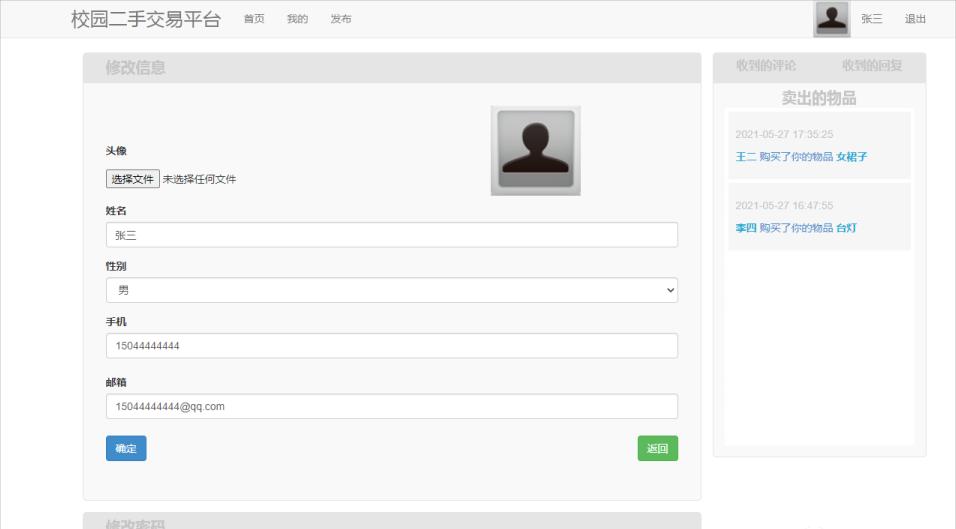Viewport: 956px width, 529px height.
Task: Switch to the 收到的回复 tab
Action: [x=872, y=66]
